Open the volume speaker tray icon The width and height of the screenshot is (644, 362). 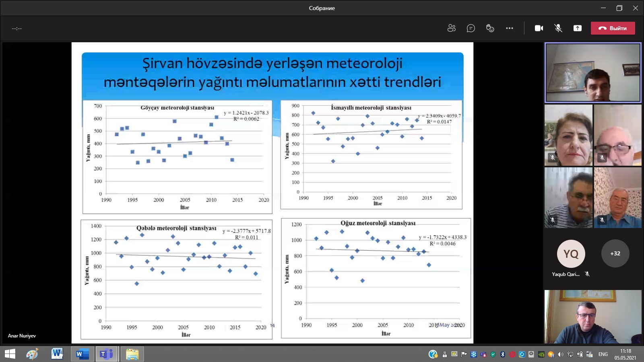(x=561, y=354)
